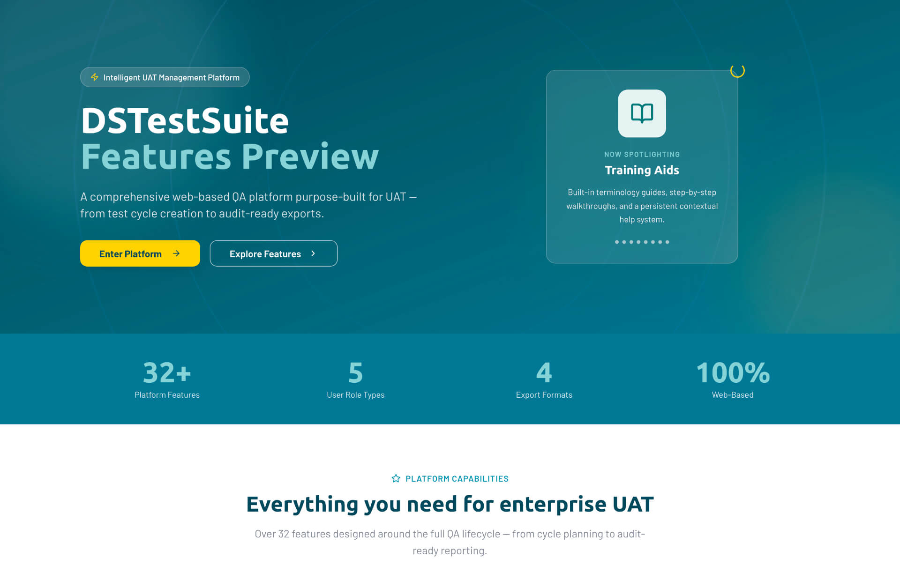
Task: Click the outlined star before the capabilities label
Action: tap(395, 479)
